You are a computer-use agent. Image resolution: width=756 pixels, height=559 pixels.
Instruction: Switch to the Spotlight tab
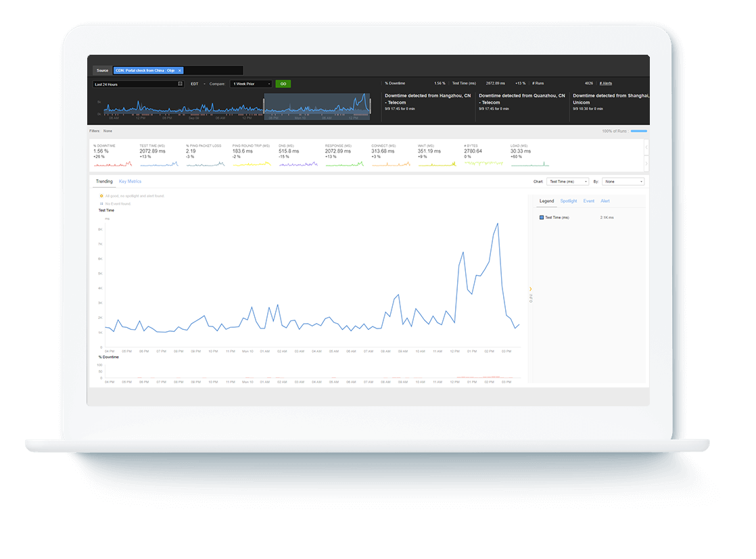[569, 201]
